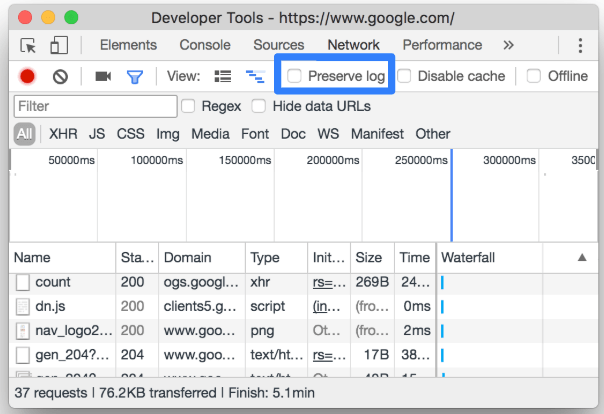This screenshot has width=604, height=414.
Task: Enable the Preserve log checkbox
Action: coord(294,75)
